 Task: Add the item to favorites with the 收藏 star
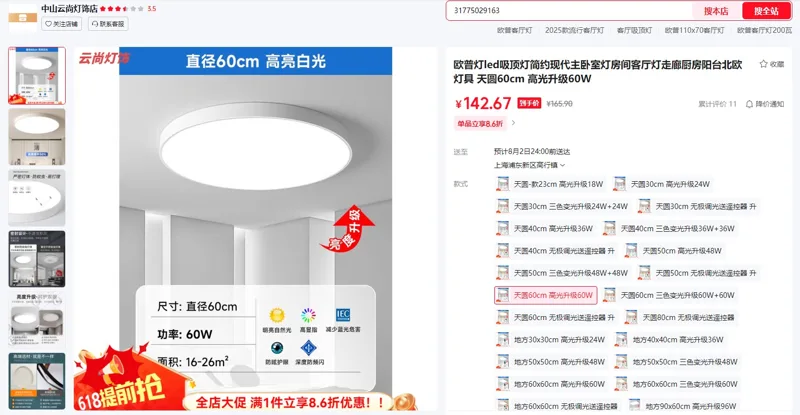[771, 64]
